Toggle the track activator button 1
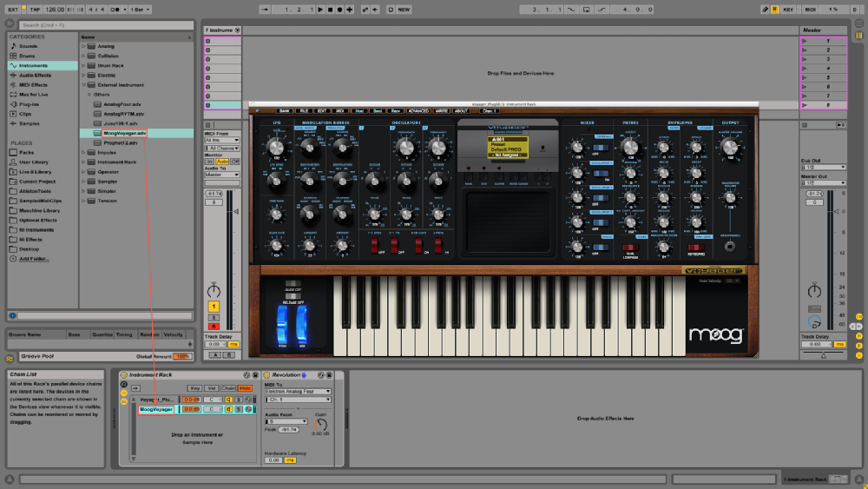The image size is (868, 489). [x=214, y=306]
